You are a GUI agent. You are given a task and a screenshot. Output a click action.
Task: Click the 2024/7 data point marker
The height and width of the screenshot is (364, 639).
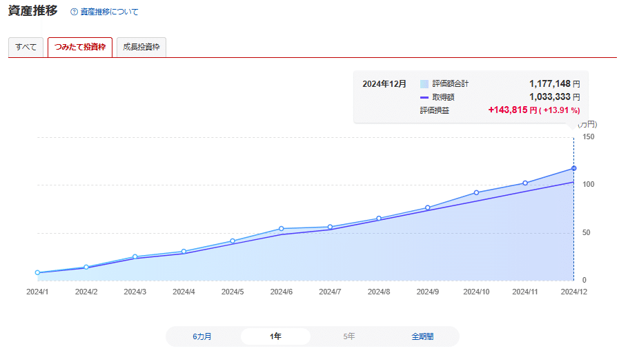point(330,227)
